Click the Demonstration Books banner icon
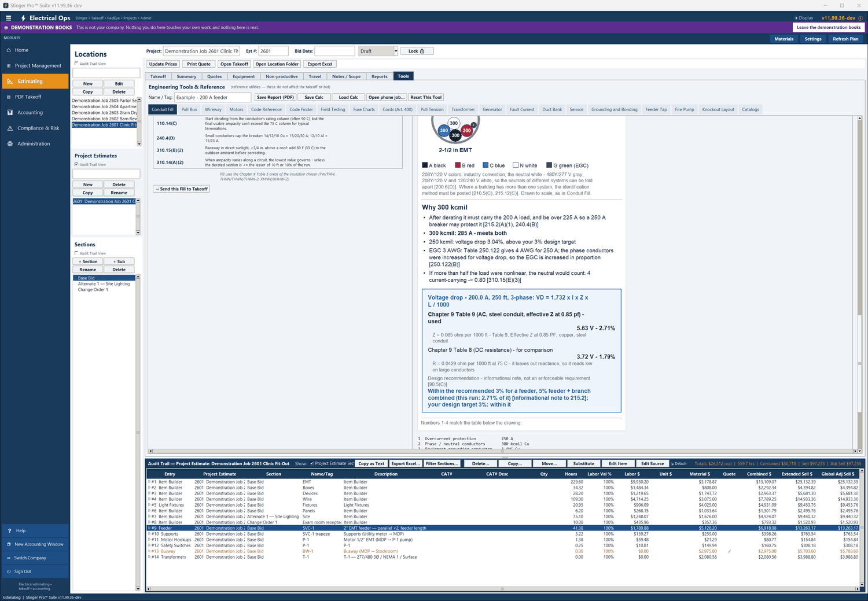The height and width of the screenshot is (601, 868). pos(6,28)
